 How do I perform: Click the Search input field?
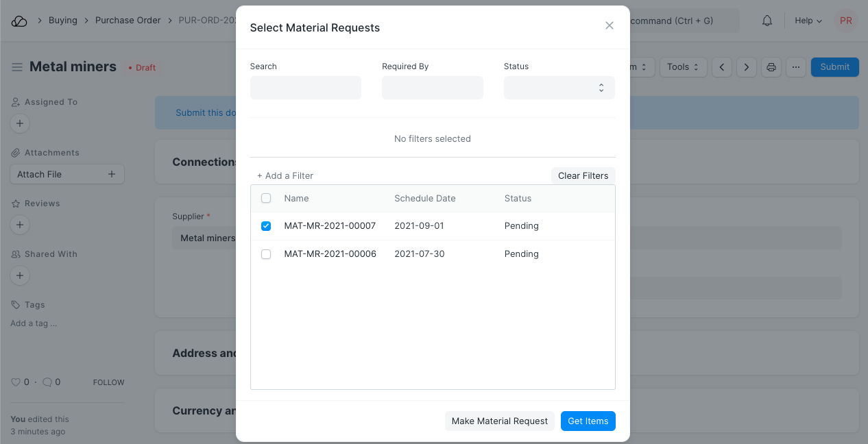pyautogui.click(x=305, y=88)
